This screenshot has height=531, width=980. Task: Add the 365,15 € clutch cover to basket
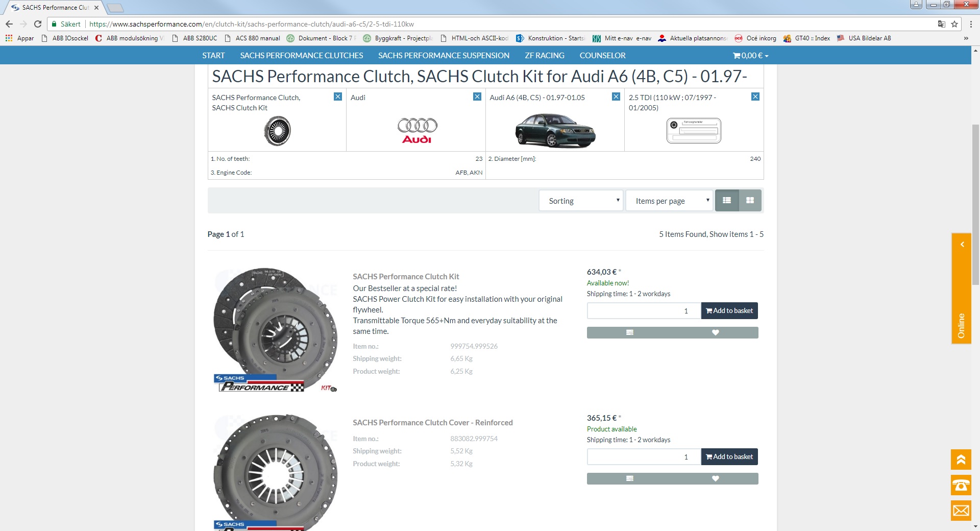click(729, 456)
